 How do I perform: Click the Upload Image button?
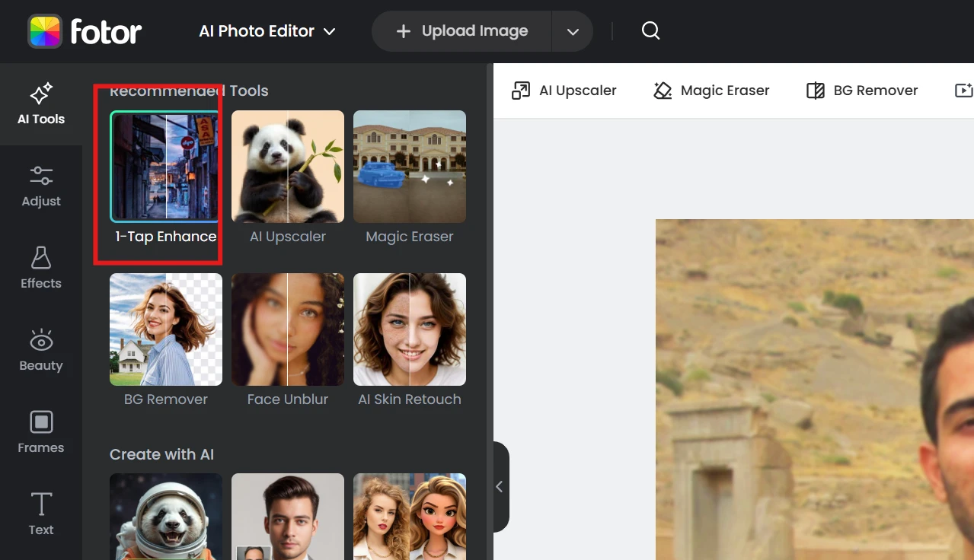462,31
